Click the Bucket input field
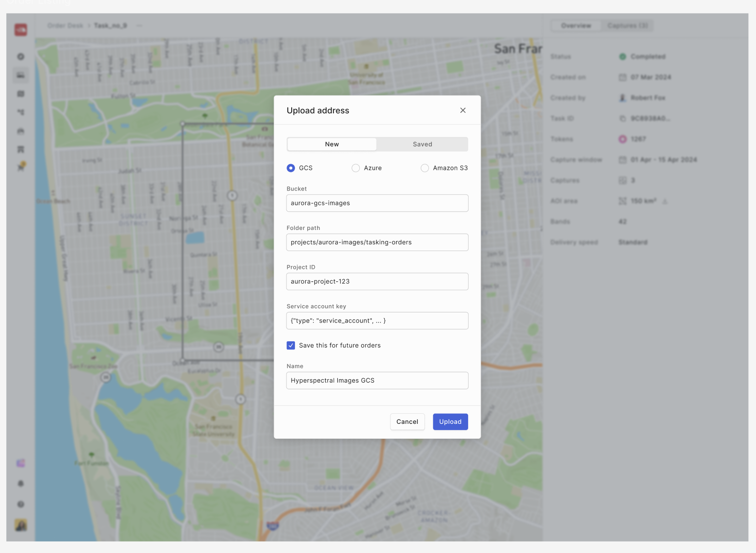Viewport: 756px width, 553px height. (x=377, y=203)
